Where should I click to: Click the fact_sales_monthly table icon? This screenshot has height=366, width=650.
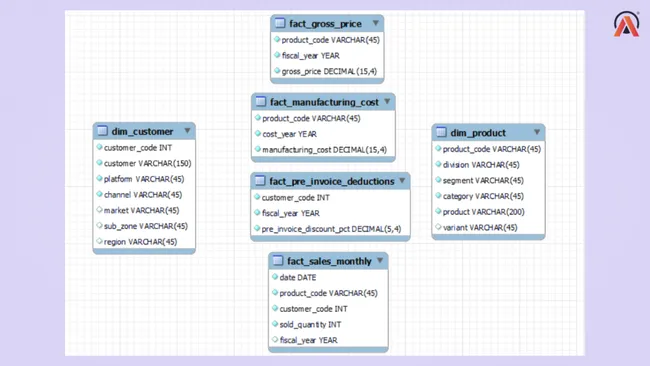[278, 261]
